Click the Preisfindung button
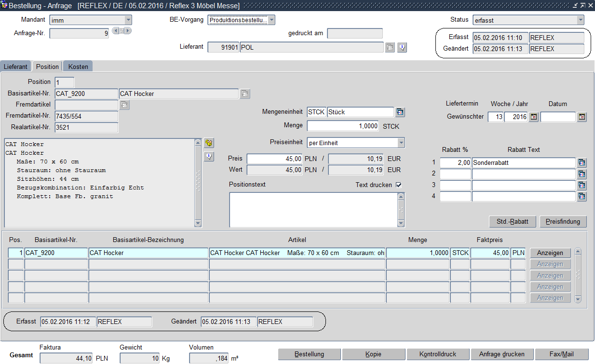The height and width of the screenshot is (364, 595). click(x=563, y=222)
